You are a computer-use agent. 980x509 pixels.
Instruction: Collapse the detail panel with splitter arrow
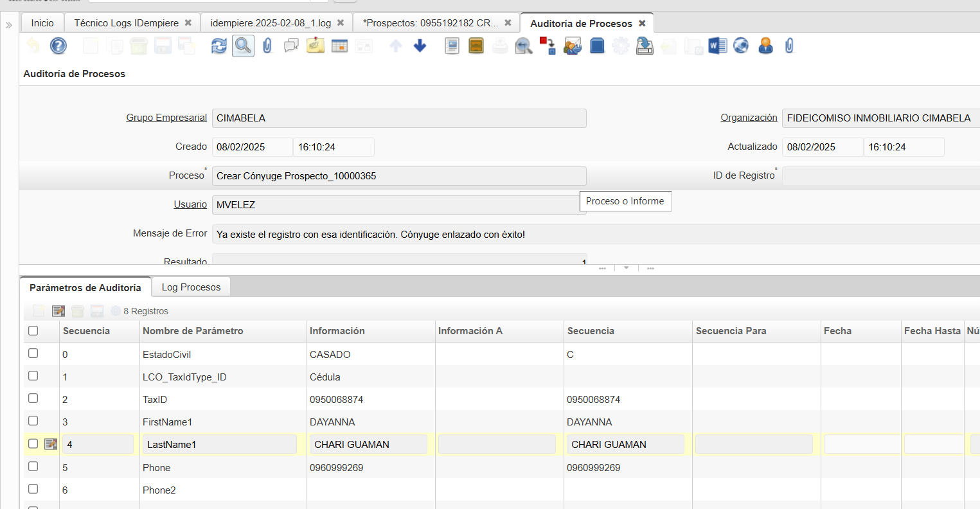point(627,268)
